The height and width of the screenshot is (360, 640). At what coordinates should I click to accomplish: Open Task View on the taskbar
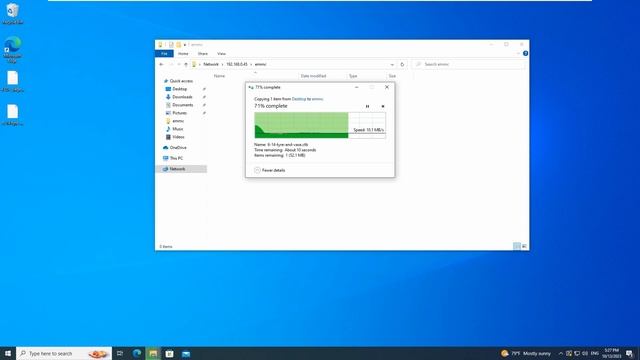click(x=120, y=353)
